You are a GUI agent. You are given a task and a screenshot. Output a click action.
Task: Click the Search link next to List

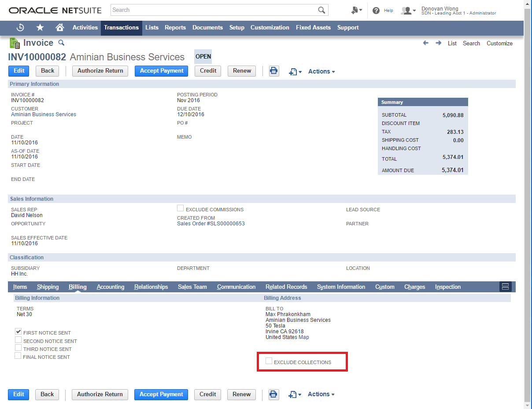[x=471, y=43]
